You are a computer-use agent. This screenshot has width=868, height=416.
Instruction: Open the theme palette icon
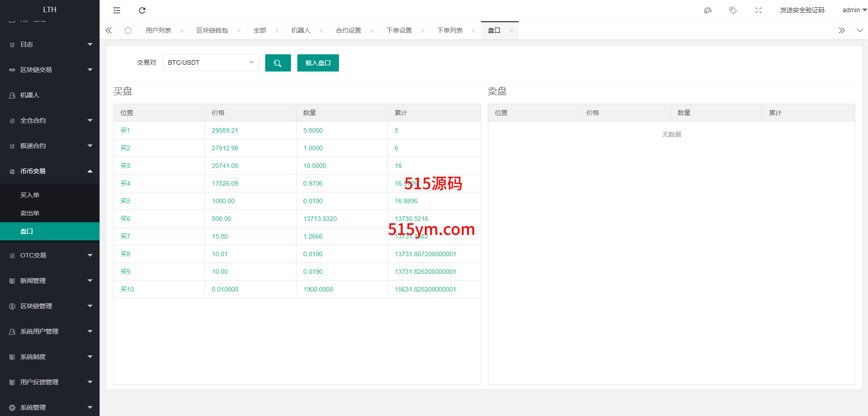[708, 10]
